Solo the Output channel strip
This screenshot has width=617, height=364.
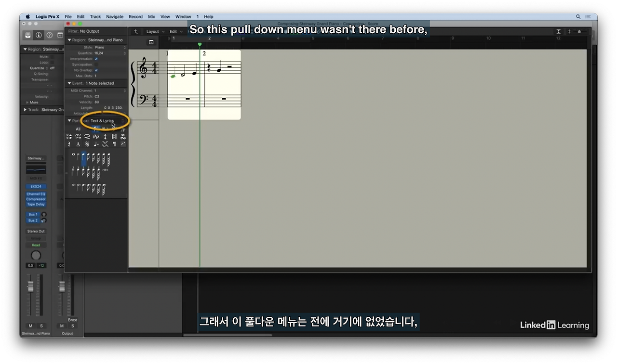click(x=72, y=326)
